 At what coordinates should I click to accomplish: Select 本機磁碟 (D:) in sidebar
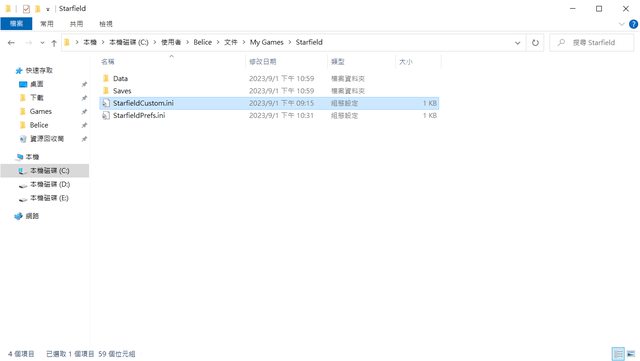[x=50, y=185]
